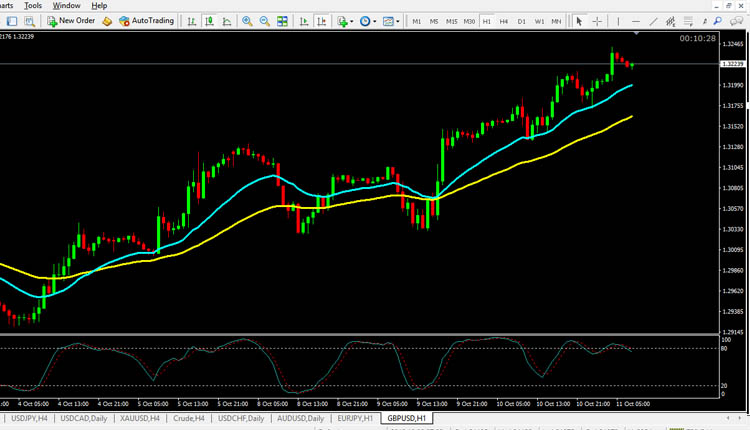Select the arrow Cursor tool

[579, 21]
